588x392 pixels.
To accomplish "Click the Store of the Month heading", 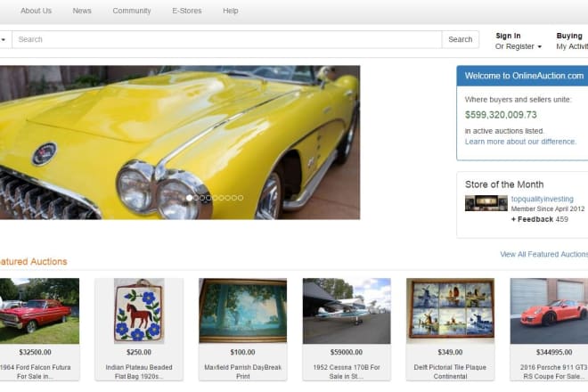I will tap(504, 184).
